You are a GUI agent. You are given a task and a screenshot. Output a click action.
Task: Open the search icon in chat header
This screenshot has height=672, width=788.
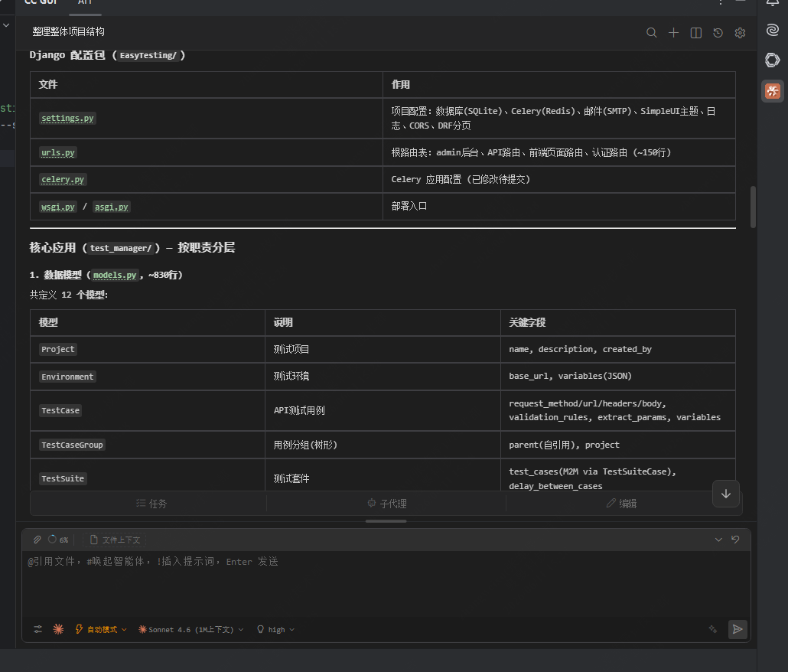click(651, 33)
